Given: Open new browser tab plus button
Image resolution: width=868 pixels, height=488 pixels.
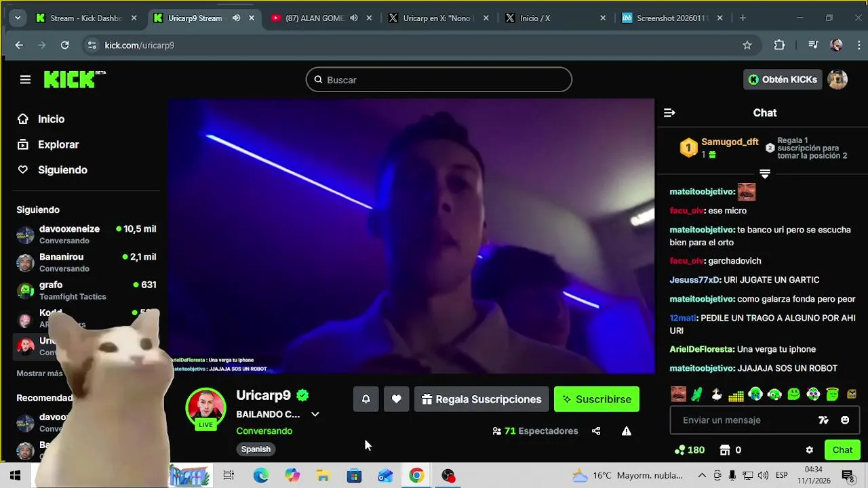Looking at the screenshot, I should click(743, 18).
